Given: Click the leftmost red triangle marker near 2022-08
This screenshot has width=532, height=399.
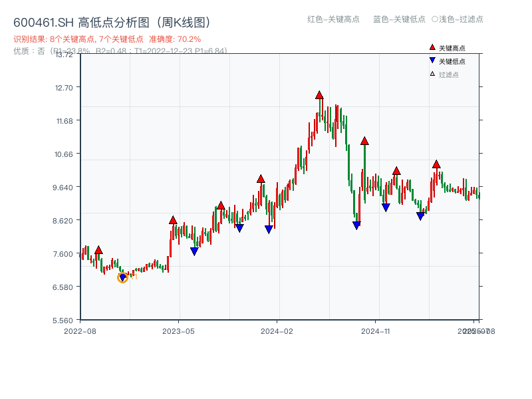Looking at the screenshot, I should [x=98, y=249].
